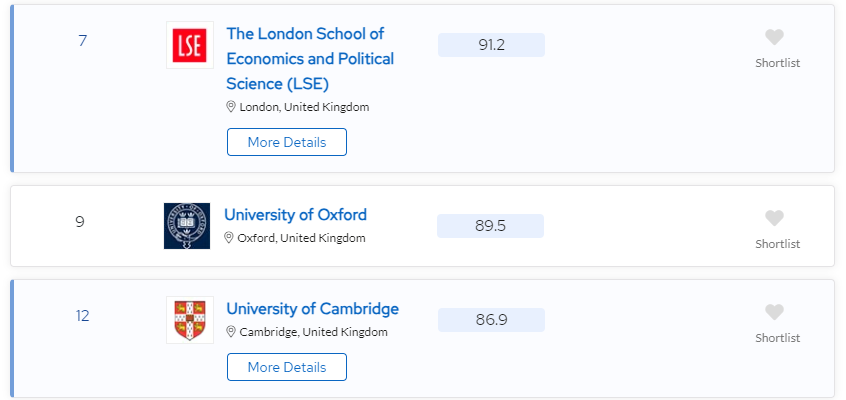This screenshot has height=400, width=846.
Task: Click the location pin beside Cambridge, United Kingdom
Action: 230,331
